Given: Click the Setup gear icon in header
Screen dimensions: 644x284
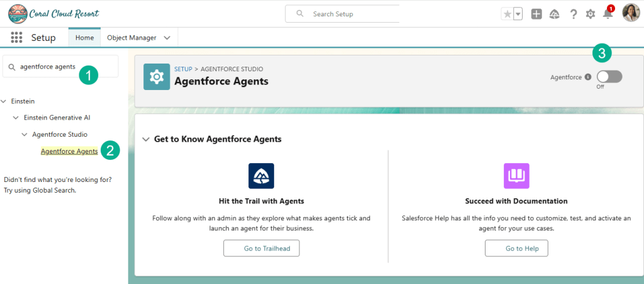Looking at the screenshot, I should (591, 14).
